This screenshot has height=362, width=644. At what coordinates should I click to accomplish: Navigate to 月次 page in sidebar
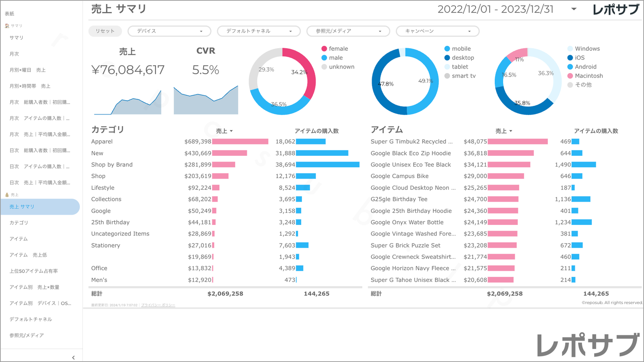(14, 54)
